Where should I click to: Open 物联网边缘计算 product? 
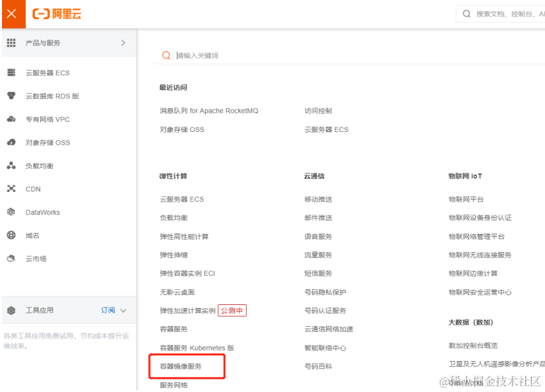tap(472, 273)
